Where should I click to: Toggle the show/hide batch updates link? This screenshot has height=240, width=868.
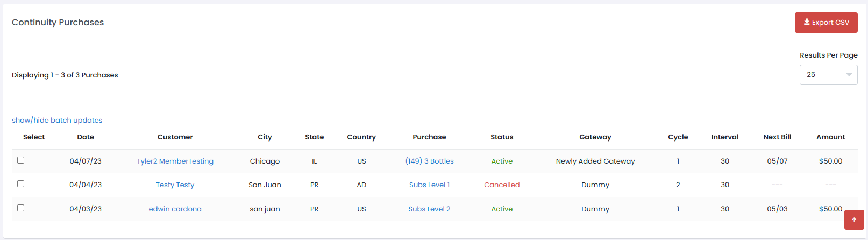pos(57,120)
